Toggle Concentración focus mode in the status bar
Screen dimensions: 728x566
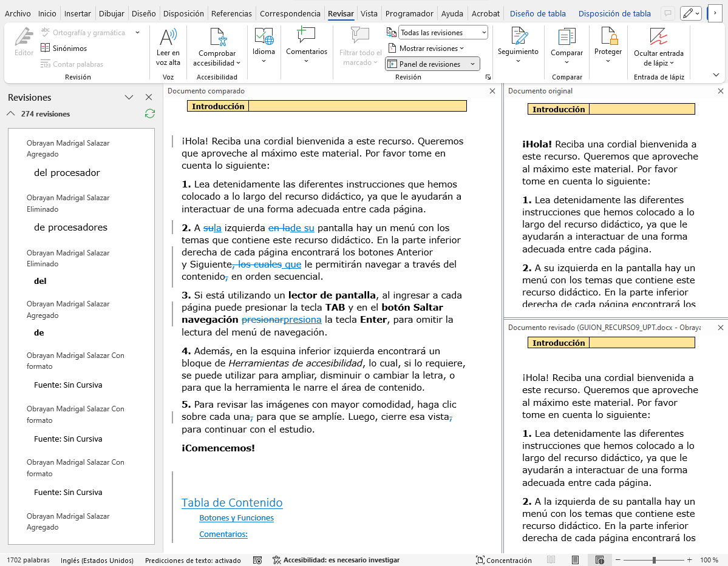point(503,560)
